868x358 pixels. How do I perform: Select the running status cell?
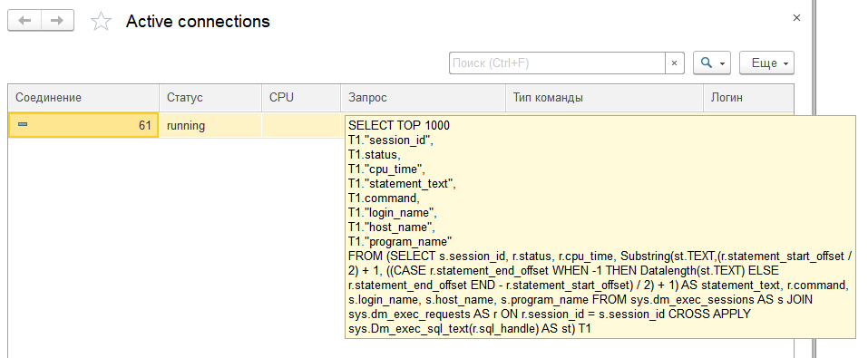(x=210, y=126)
